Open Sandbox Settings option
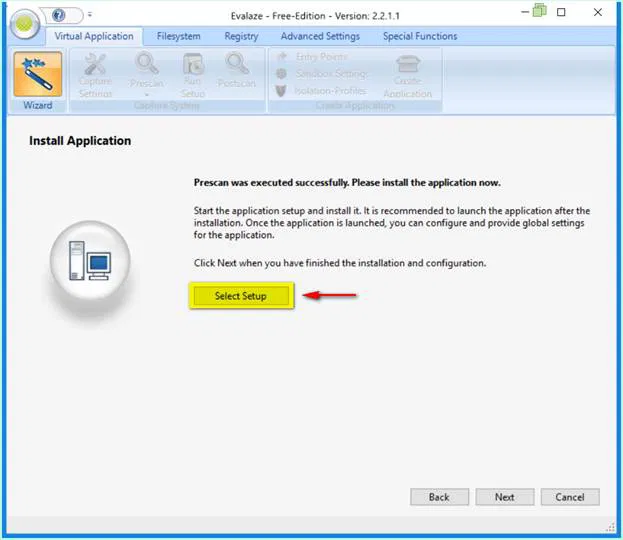The width and height of the screenshot is (623, 540). coord(322,74)
